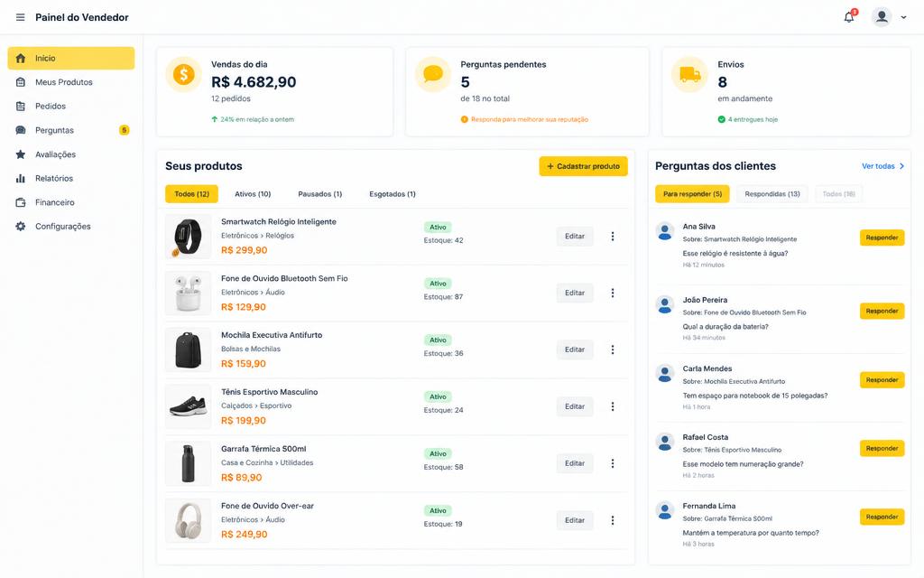This screenshot has width=924, height=578.
Task: Open the Fone Bluetooth earbuds thumbnail
Action: tap(188, 294)
